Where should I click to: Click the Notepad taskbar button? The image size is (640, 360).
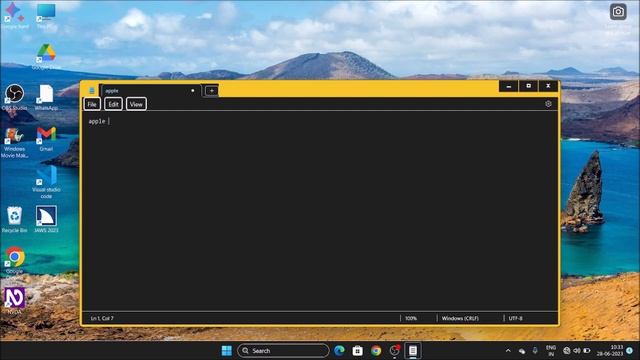[413, 351]
